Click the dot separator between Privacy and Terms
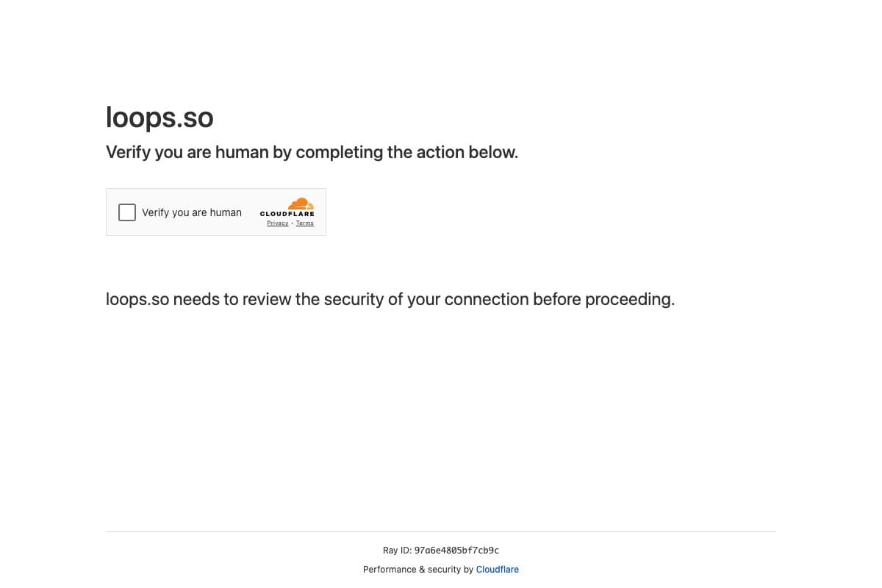The image size is (882, 588). (x=292, y=223)
